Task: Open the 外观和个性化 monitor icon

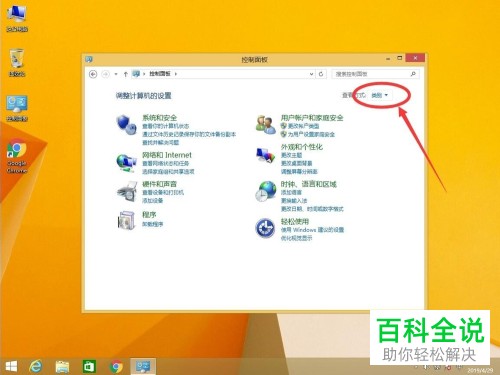Action: [x=266, y=156]
